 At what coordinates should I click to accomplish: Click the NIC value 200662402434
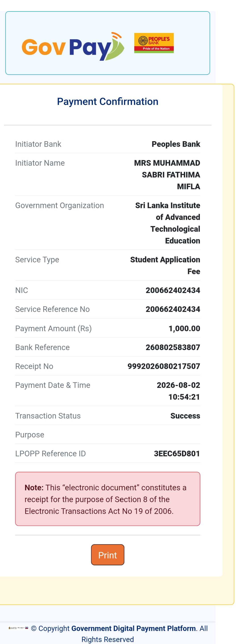tap(173, 290)
